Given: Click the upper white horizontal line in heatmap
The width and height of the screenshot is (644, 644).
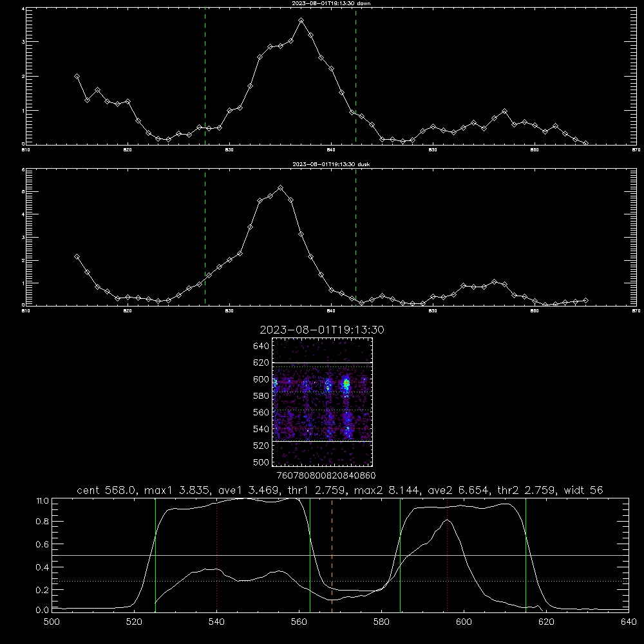Looking at the screenshot, I should click(x=323, y=363).
